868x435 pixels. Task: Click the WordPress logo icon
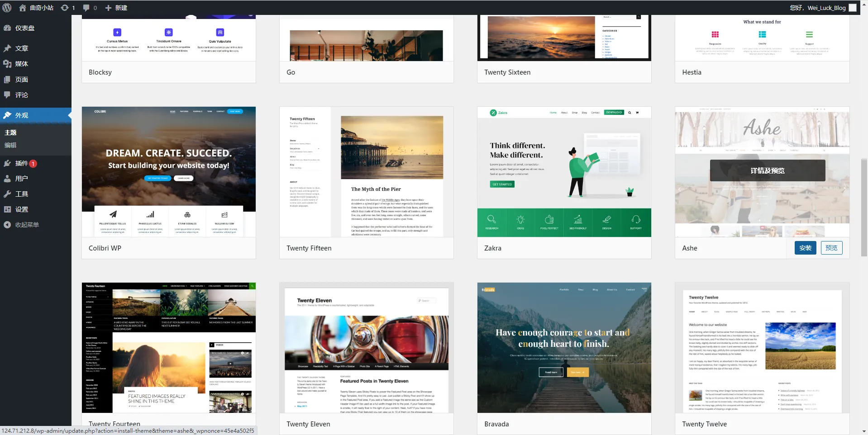(7, 8)
